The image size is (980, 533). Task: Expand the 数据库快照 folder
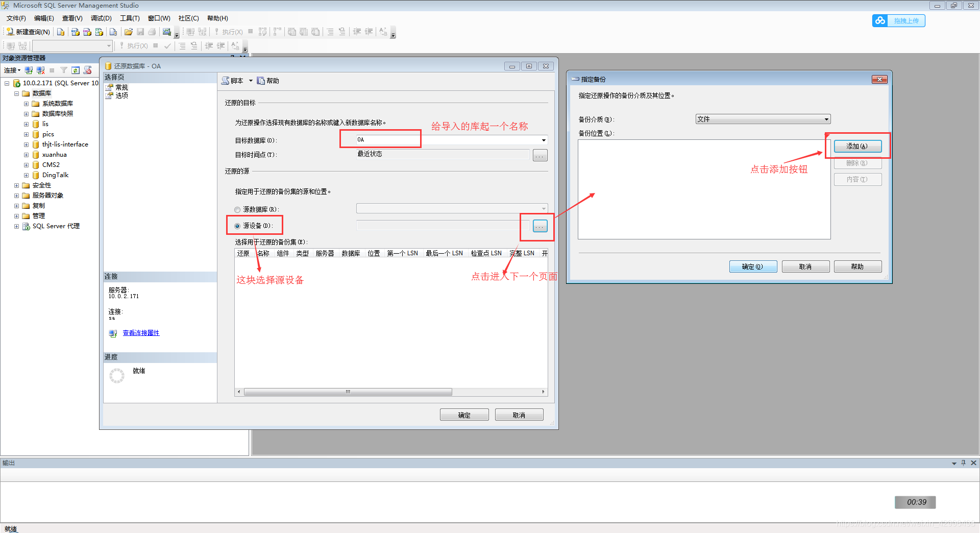(x=26, y=114)
